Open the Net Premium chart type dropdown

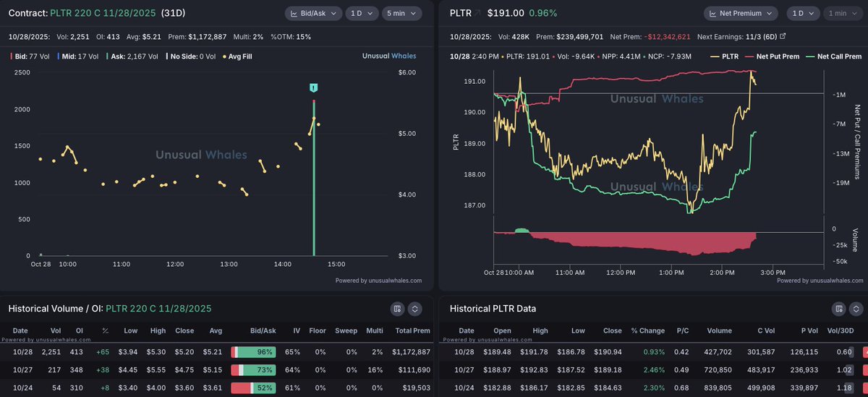[740, 13]
